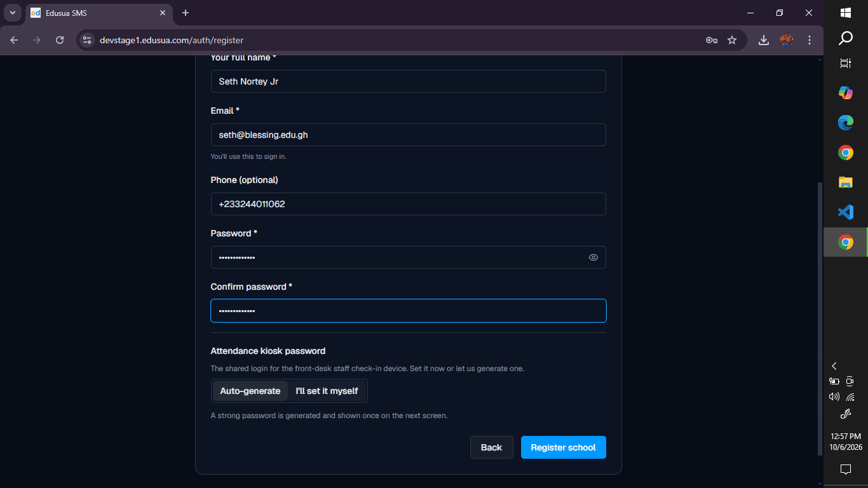Open File Explorer from taskbar

pos(845,182)
